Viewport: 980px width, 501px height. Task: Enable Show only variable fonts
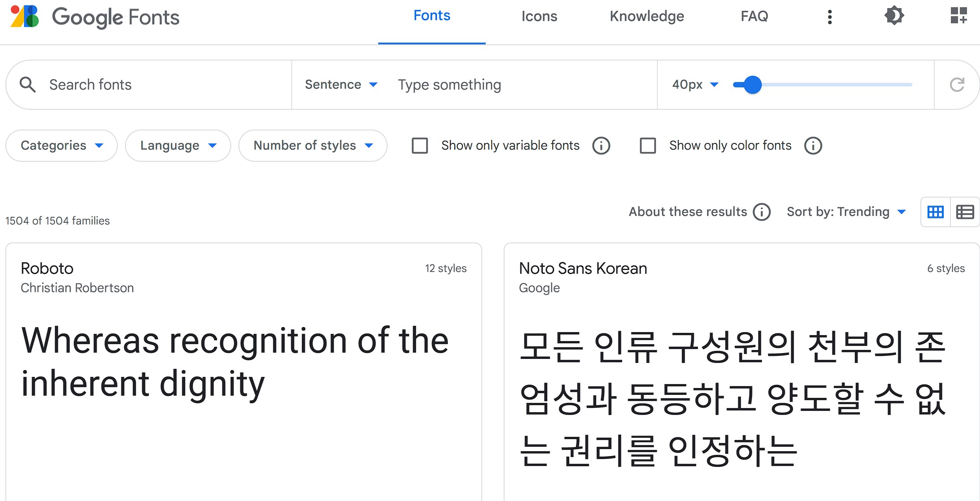click(419, 145)
